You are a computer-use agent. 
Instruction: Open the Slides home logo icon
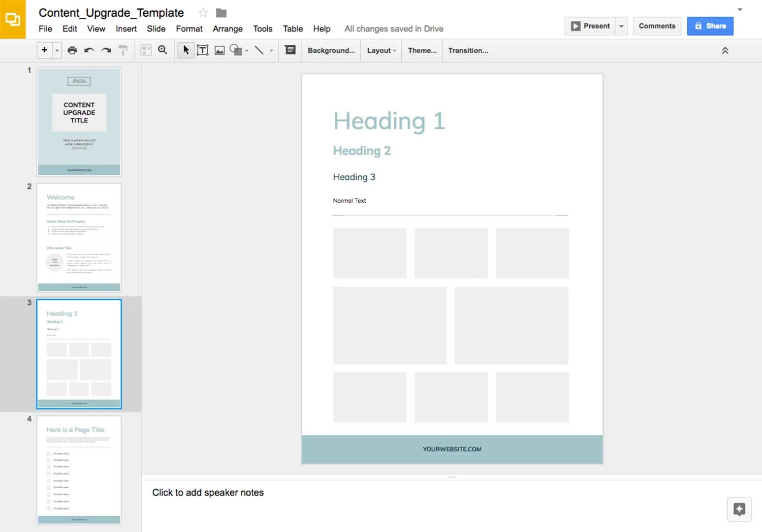tap(13, 19)
